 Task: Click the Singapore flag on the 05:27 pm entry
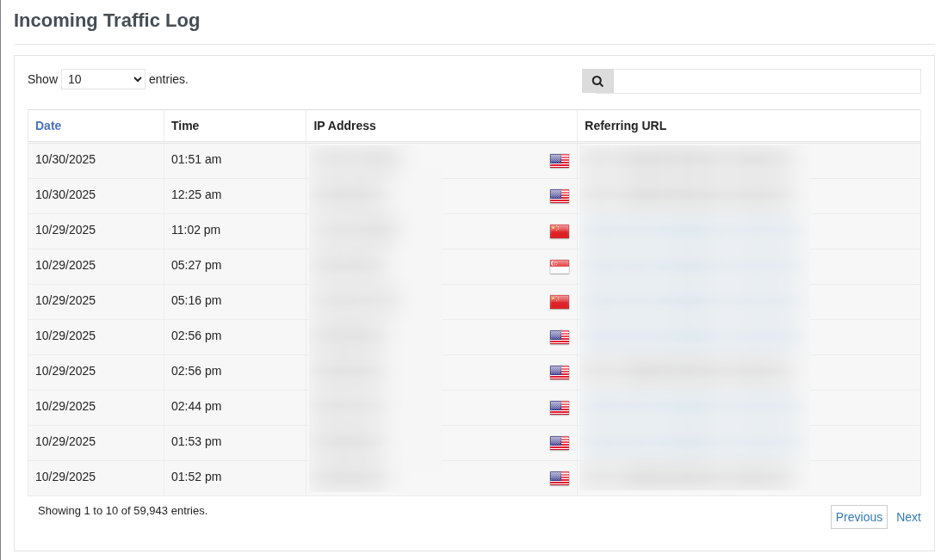tap(560, 266)
